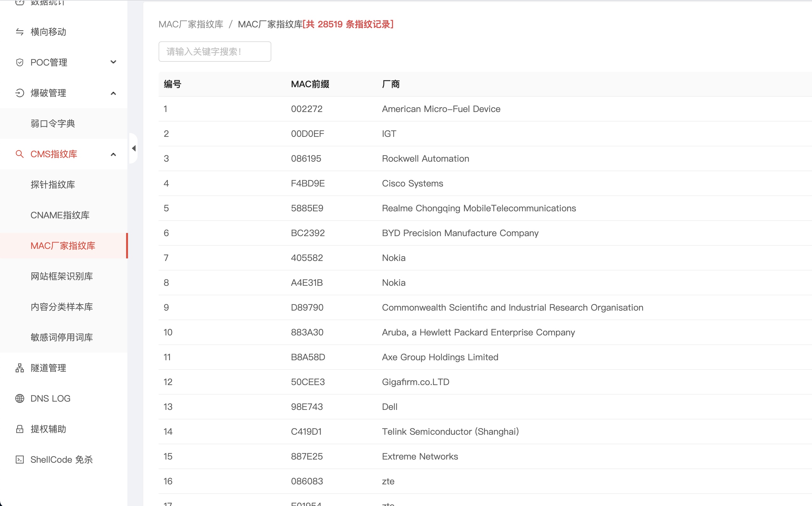Viewport: 812px width, 506px height.
Task: Collapse the 爆破管理 submenu chevron
Action: coord(113,93)
